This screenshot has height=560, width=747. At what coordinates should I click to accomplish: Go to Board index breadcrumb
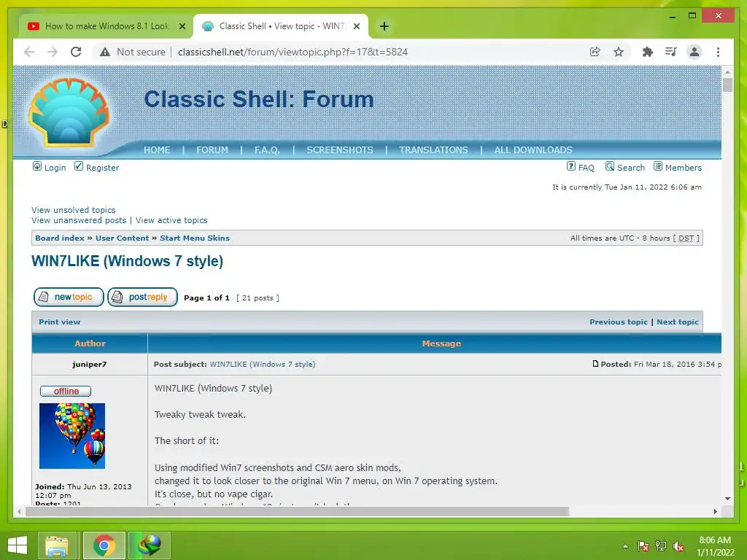click(60, 238)
